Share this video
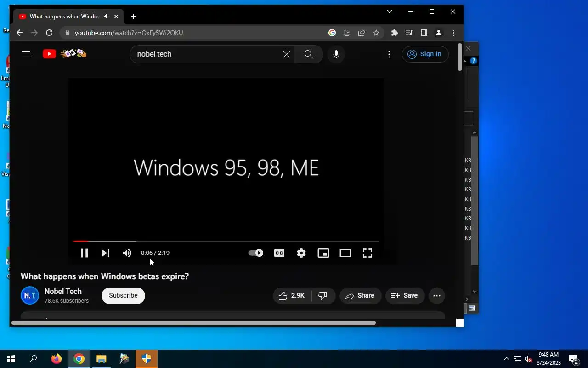This screenshot has height=368, width=588. 360,295
